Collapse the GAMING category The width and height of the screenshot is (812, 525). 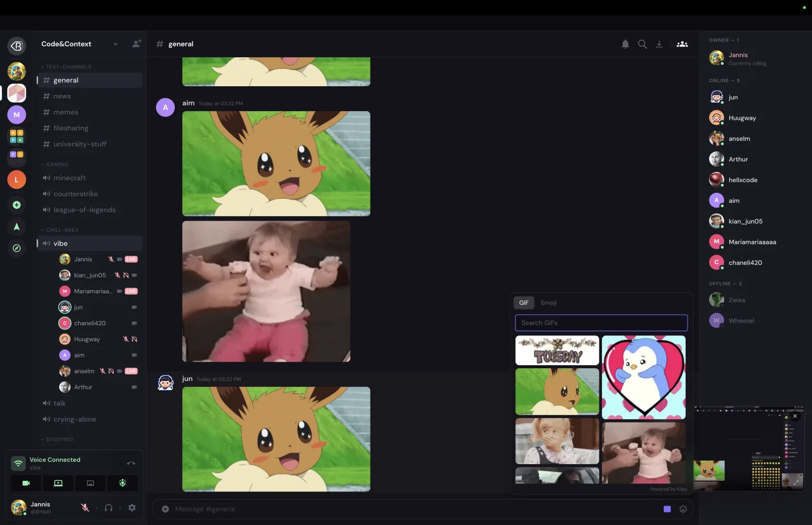point(54,164)
